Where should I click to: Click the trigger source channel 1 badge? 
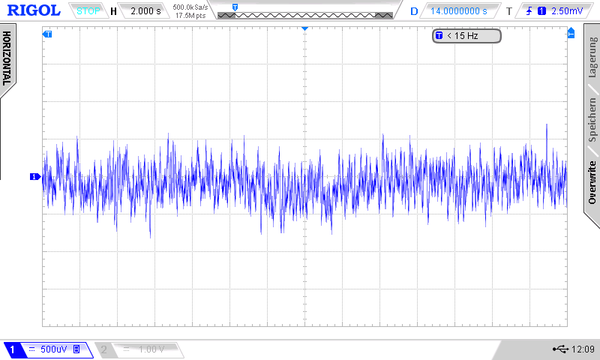tap(541, 11)
